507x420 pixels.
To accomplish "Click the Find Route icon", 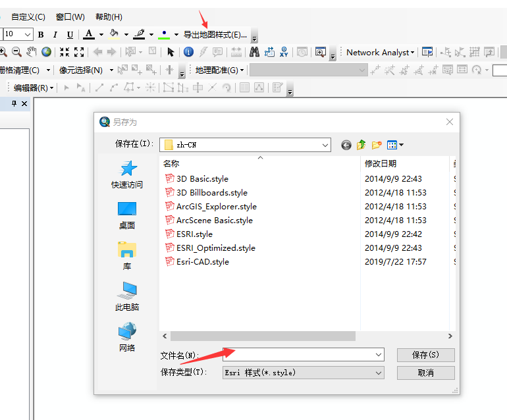I will pos(269,52).
